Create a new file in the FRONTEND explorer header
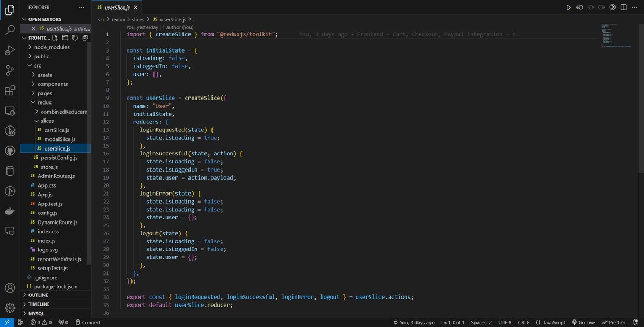The height and width of the screenshot is (327, 644). point(56,38)
